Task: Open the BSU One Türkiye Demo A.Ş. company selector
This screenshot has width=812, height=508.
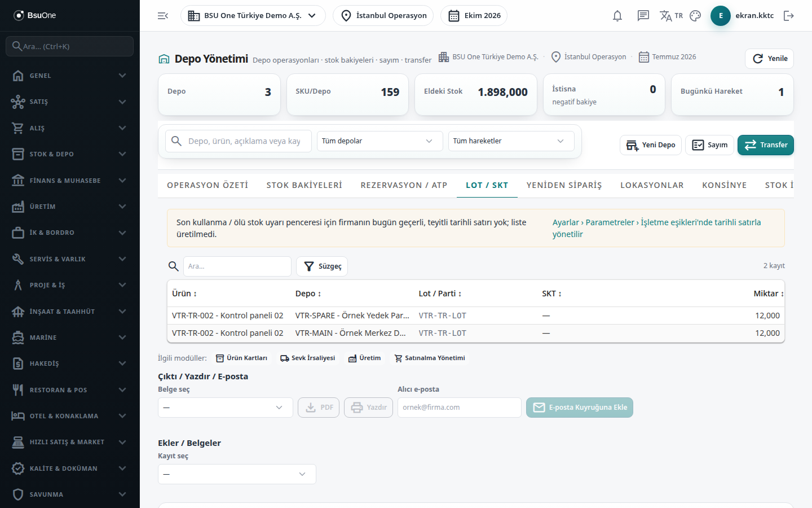Action: (x=253, y=16)
